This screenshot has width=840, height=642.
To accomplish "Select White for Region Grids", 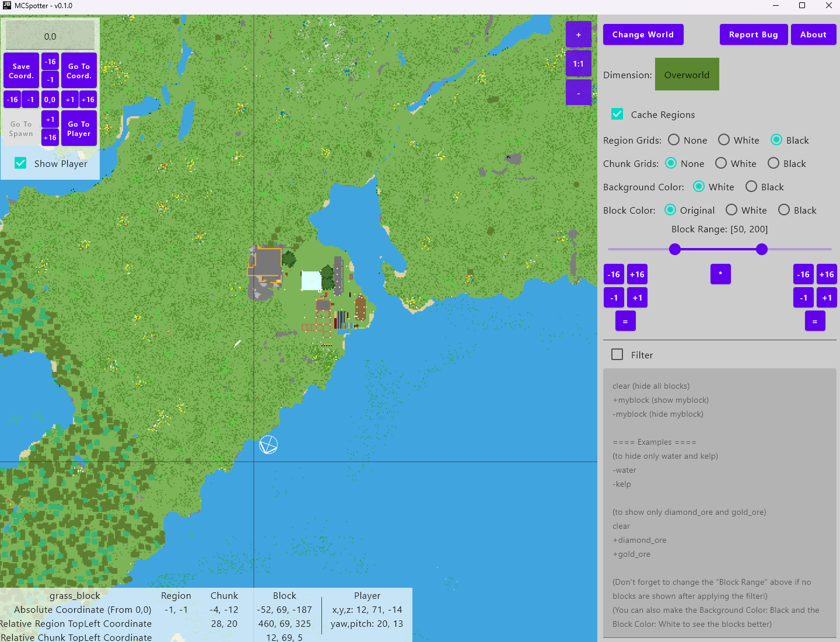I will pos(724,139).
